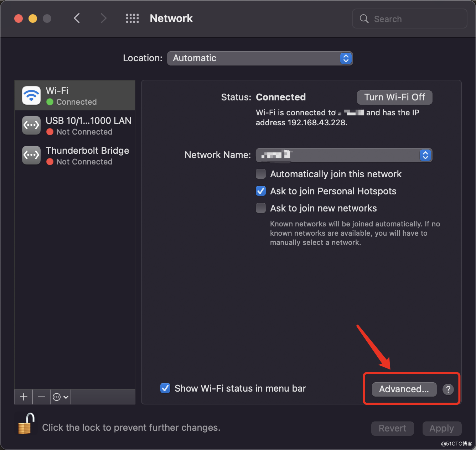Open the Network Name dropdown
The height and width of the screenshot is (450, 476).
click(x=344, y=155)
